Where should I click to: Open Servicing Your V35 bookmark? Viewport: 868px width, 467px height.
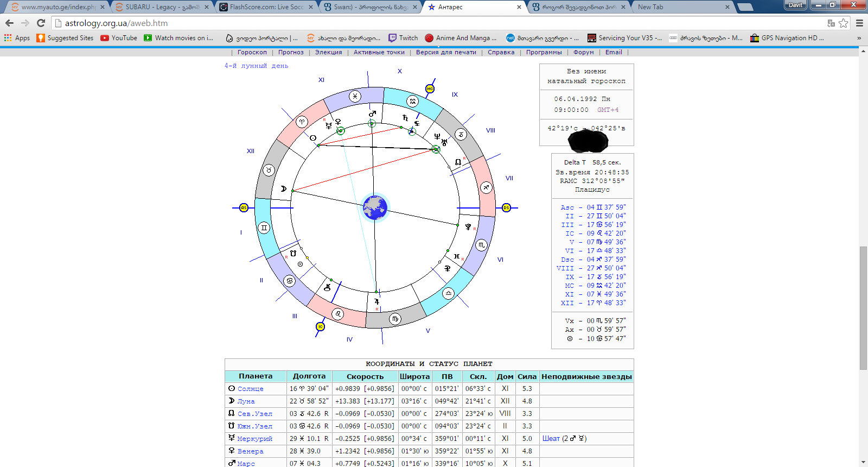(x=625, y=38)
